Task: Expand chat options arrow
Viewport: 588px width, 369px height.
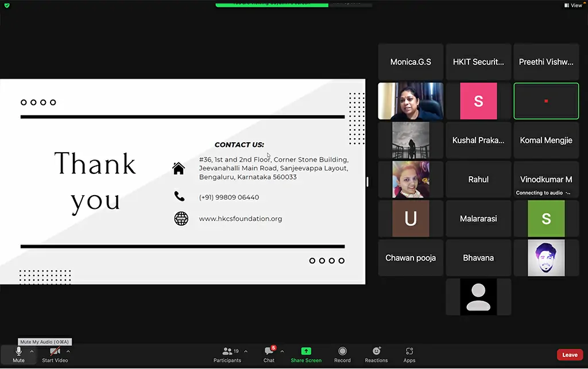Action: [282, 351]
